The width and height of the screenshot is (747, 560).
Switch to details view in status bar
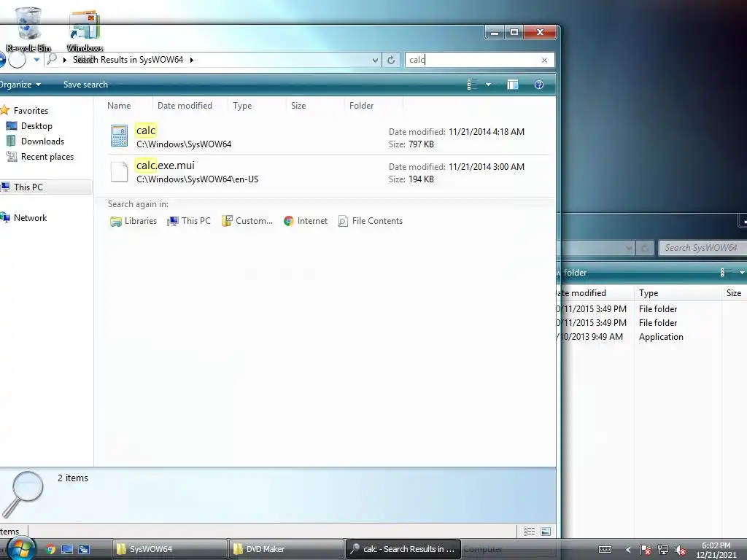[530, 531]
